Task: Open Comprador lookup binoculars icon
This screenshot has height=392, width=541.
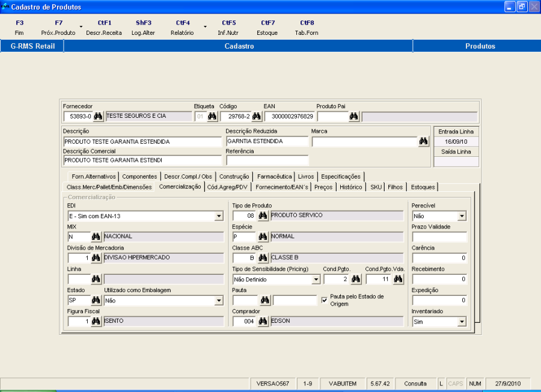Action: tap(263, 321)
